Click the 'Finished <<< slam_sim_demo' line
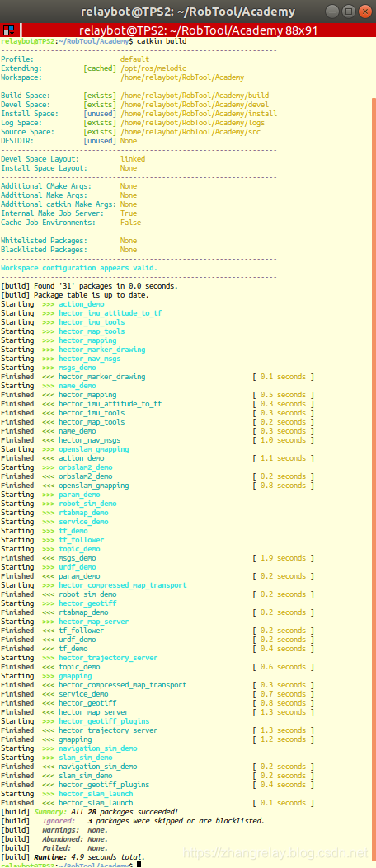The height and width of the screenshot is (868, 376). [x=157, y=776]
